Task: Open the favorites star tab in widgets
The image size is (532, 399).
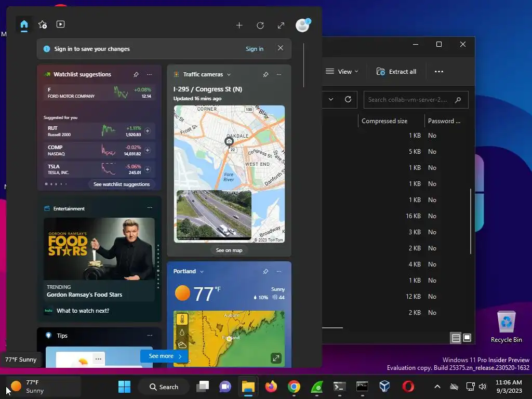Action: (x=43, y=24)
